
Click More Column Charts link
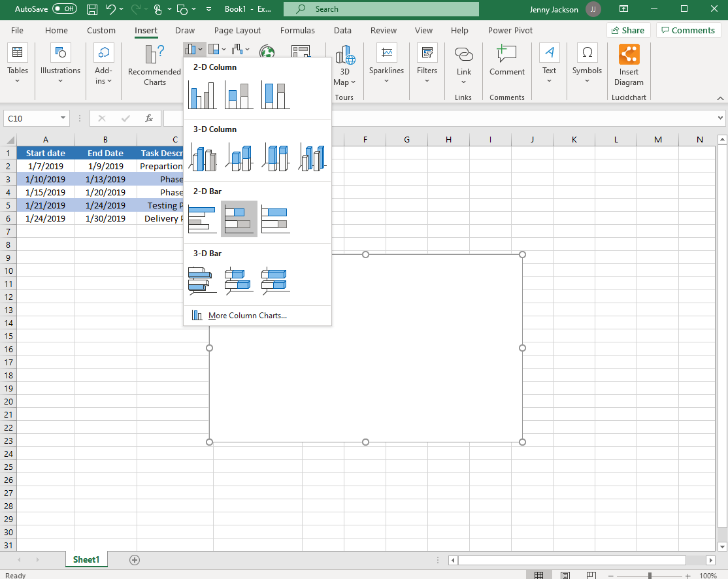tap(247, 315)
